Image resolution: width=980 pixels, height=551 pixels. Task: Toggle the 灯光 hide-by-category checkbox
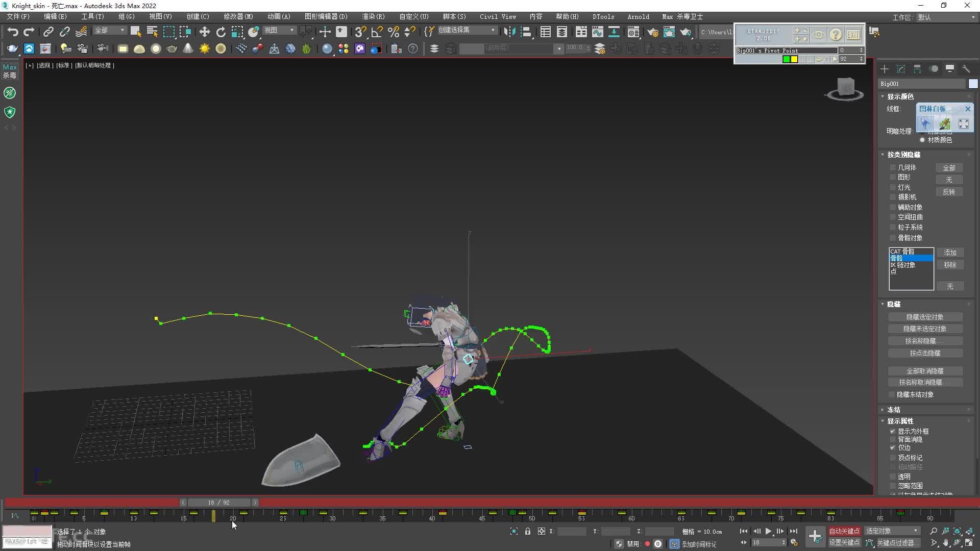893,187
